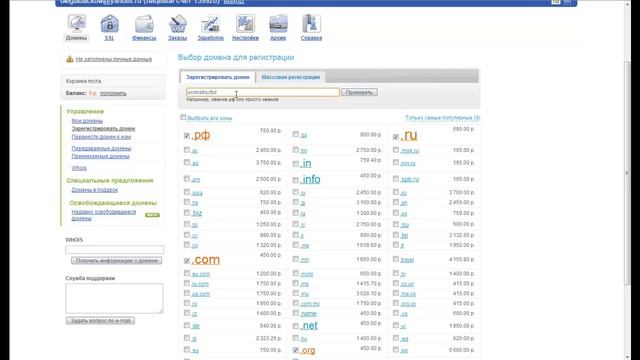The height and width of the screenshot is (360, 640).
Task: Click the .com.mx zone link
Action: pos(310,304)
